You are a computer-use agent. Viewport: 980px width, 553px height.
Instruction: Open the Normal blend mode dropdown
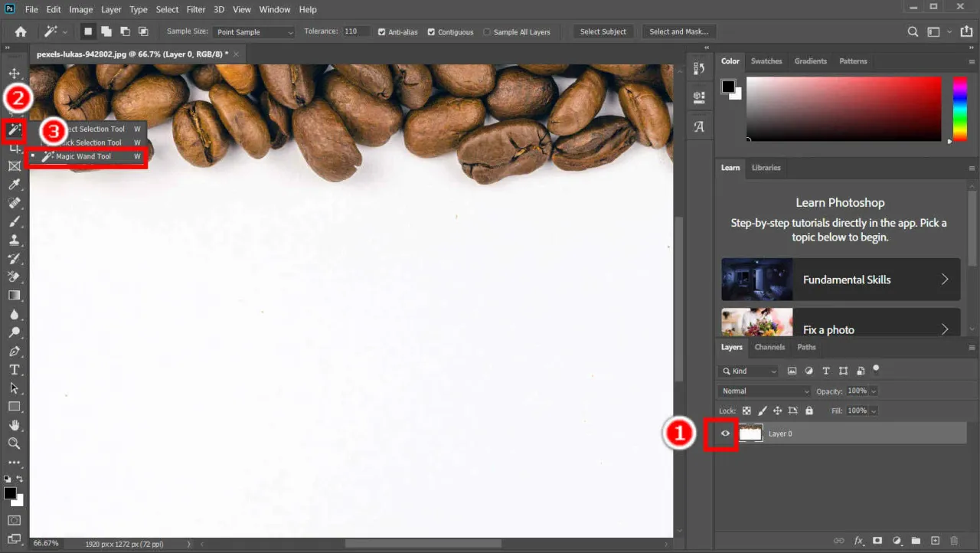(x=763, y=391)
